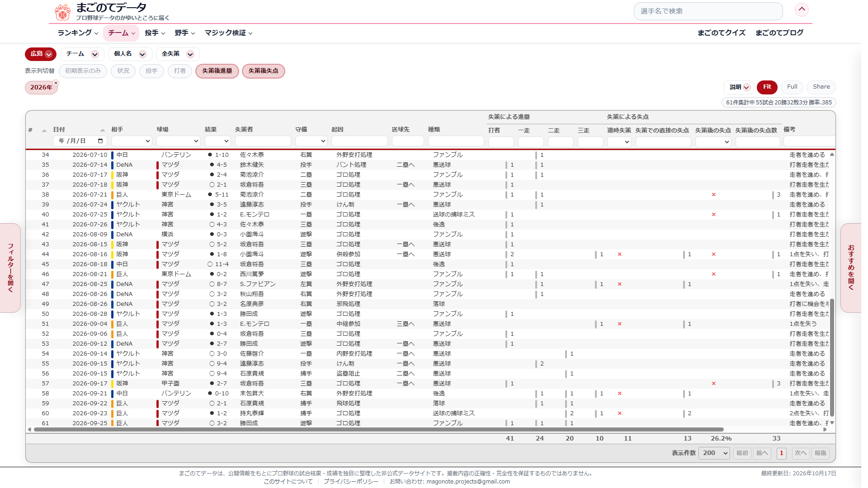Sort by 日付 column arrow
The image size is (868, 488).
coord(102,130)
